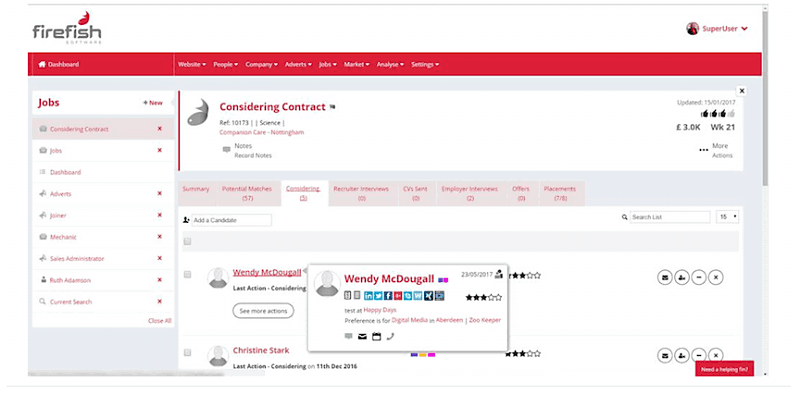Click the Add a Candidate input field
Viewport: 800px width, 394px height.
(x=232, y=220)
